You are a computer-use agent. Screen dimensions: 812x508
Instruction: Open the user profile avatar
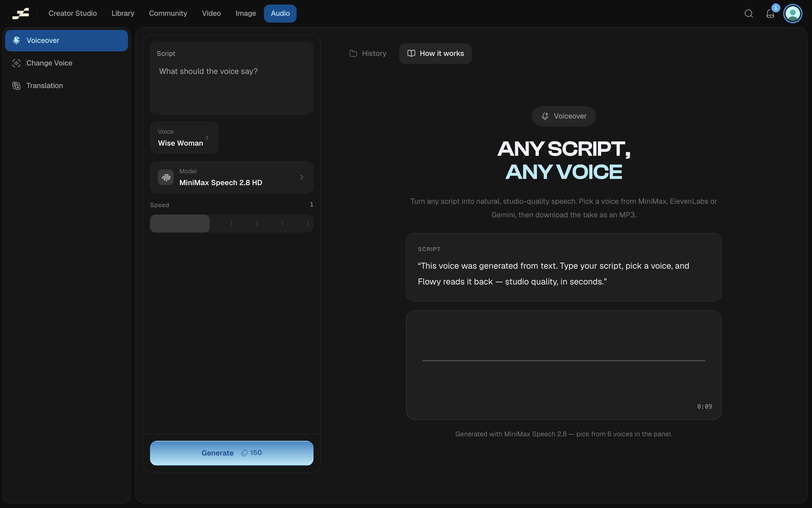[793, 14]
